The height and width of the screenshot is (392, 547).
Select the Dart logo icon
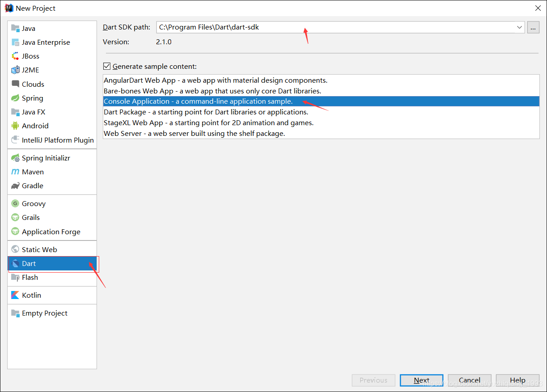tap(15, 263)
